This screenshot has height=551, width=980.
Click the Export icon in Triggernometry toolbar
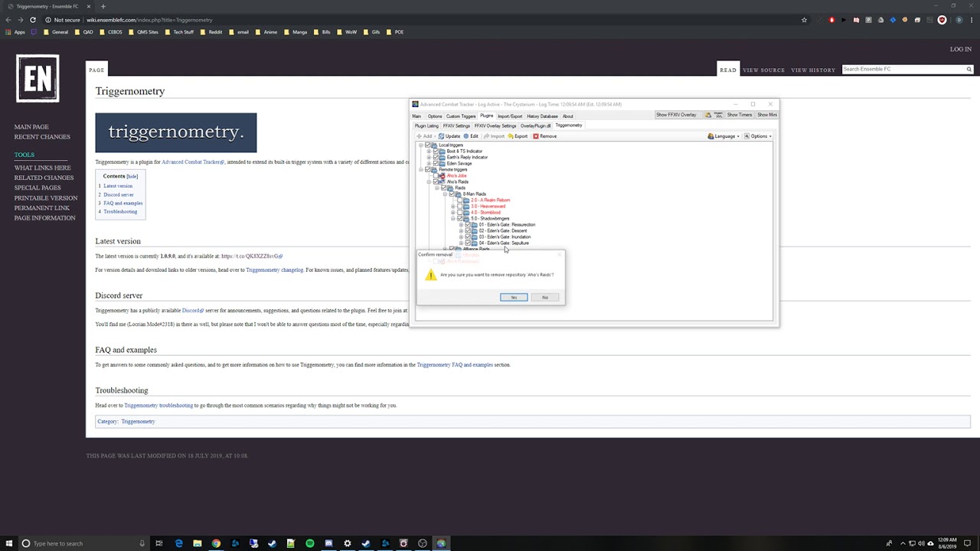click(x=511, y=136)
